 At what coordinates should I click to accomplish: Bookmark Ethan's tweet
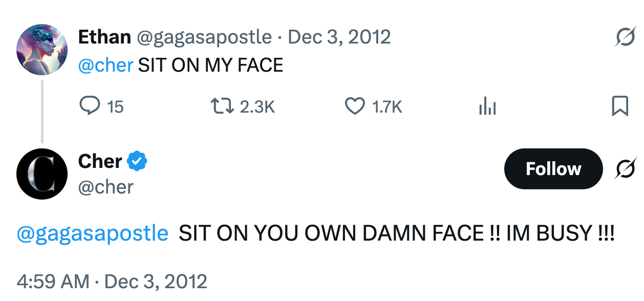pos(619,106)
